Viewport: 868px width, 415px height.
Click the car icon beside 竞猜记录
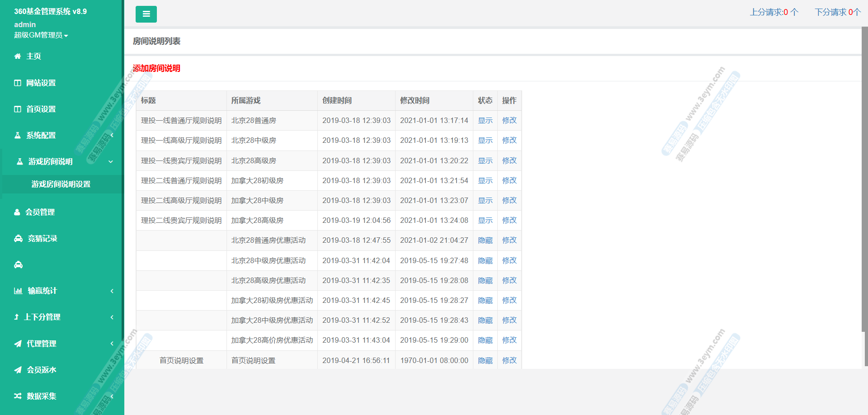pyautogui.click(x=18, y=238)
